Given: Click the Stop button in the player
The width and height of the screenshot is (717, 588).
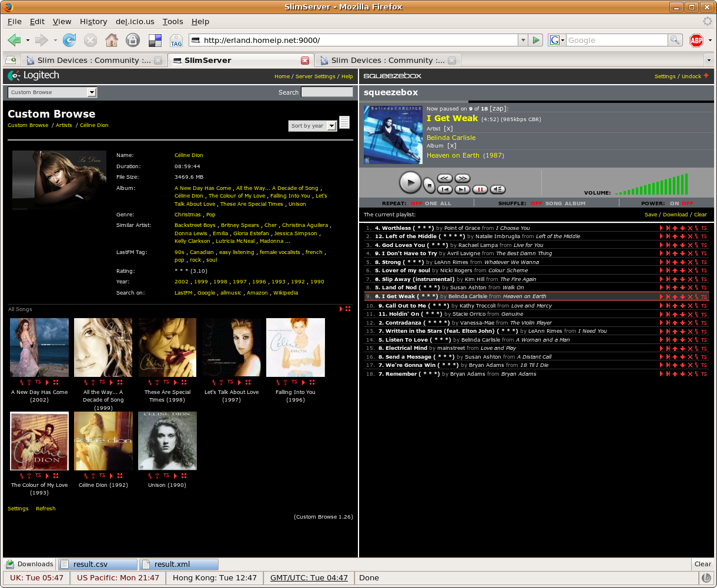Looking at the screenshot, I should (x=429, y=186).
